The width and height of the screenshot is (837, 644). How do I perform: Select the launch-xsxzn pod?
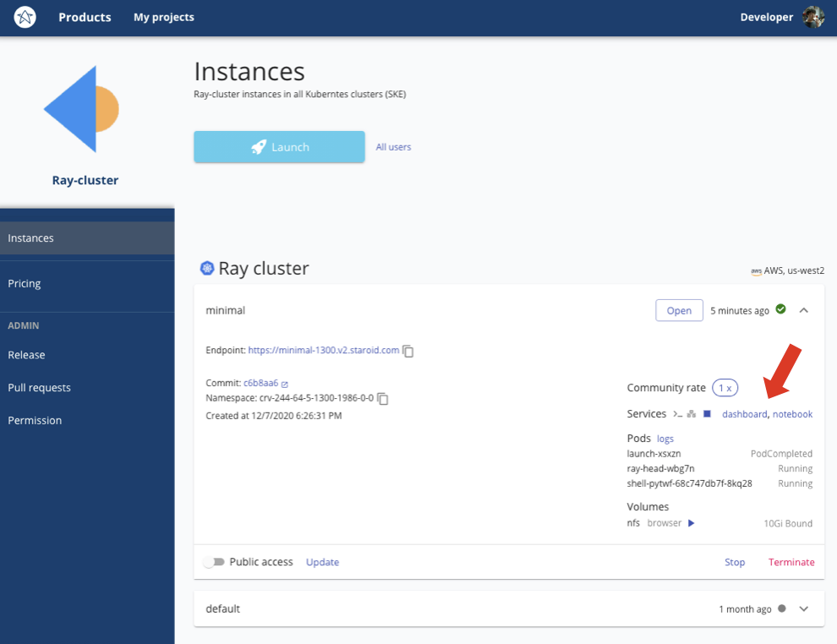pyautogui.click(x=654, y=454)
